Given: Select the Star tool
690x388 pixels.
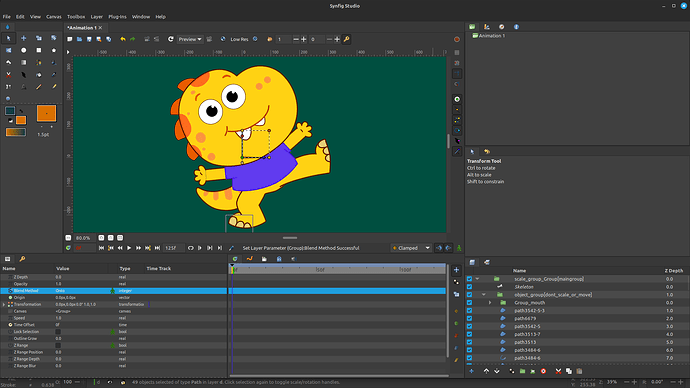Looking at the screenshot, I should tap(54, 50).
